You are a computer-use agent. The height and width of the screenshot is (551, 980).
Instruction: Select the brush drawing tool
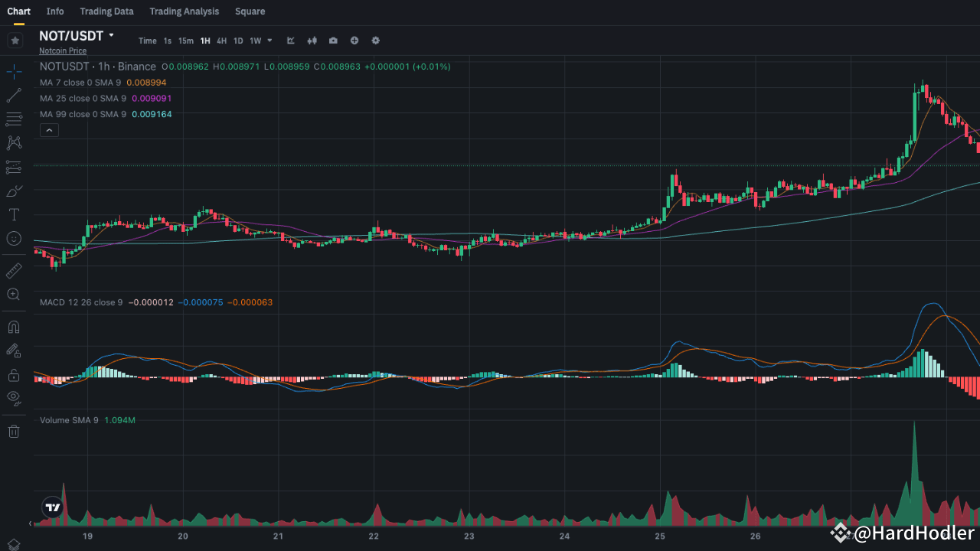coord(14,191)
